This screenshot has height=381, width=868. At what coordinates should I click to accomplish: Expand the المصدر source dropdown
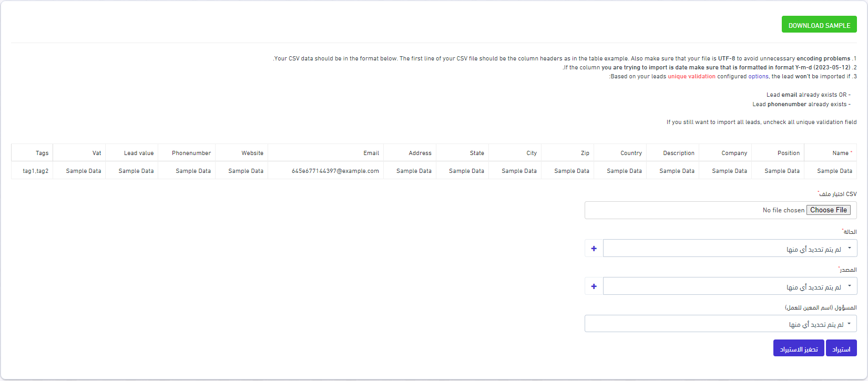[x=730, y=286]
